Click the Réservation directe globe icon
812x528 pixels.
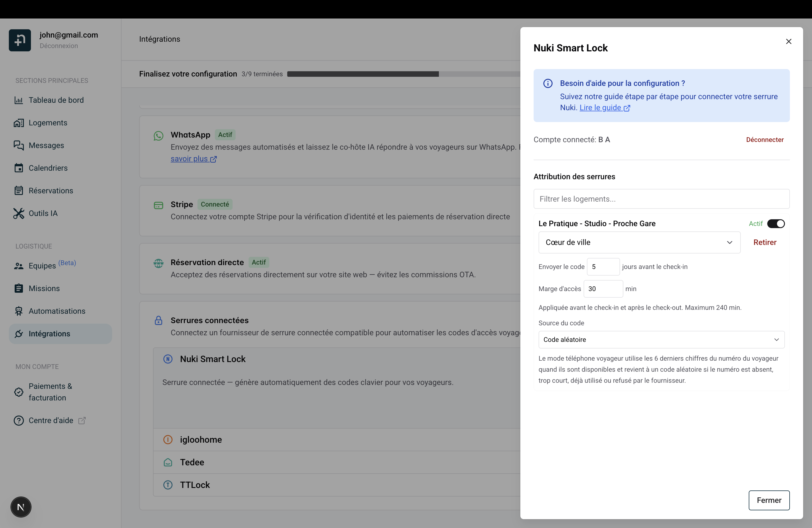[158, 263]
